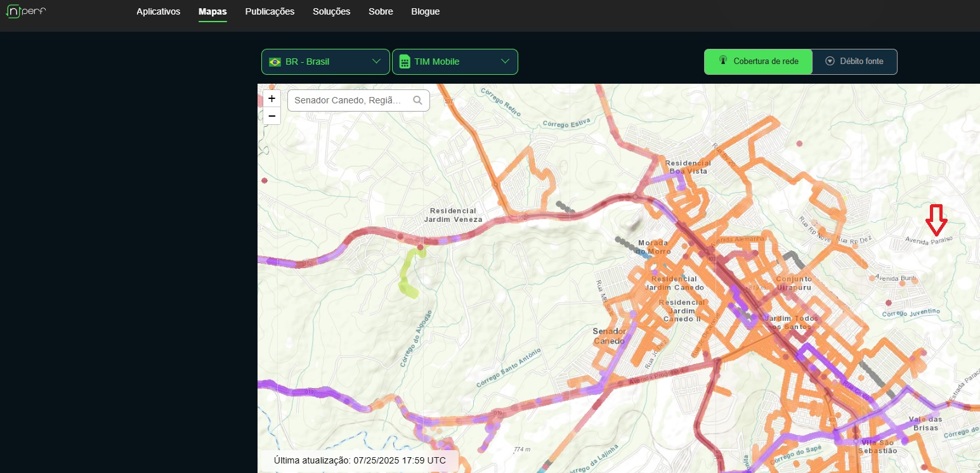The height and width of the screenshot is (473, 980).
Task: Select the Mapas navigation tab
Action: [212, 11]
